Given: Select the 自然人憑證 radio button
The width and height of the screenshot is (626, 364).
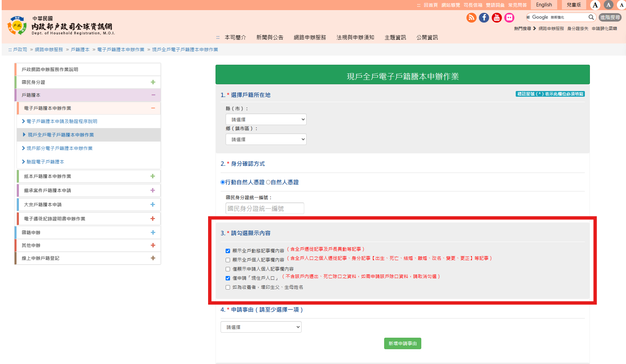Looking at the screenshot, I should coord(268,182).
